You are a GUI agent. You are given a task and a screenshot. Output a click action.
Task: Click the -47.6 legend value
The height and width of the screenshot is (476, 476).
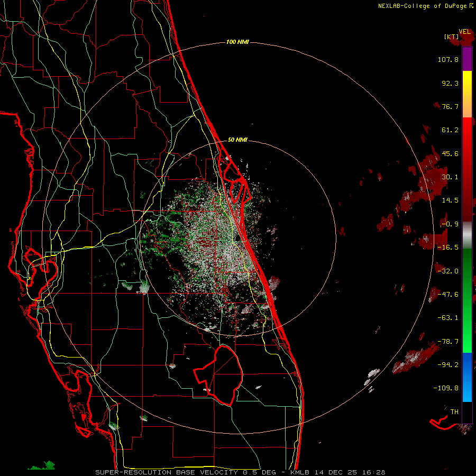point(448,295)
